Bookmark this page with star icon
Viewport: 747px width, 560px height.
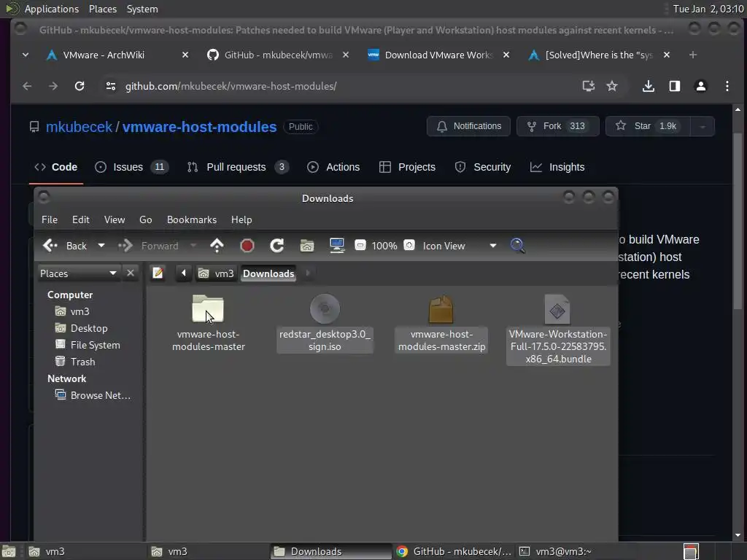tap(612, 86)
